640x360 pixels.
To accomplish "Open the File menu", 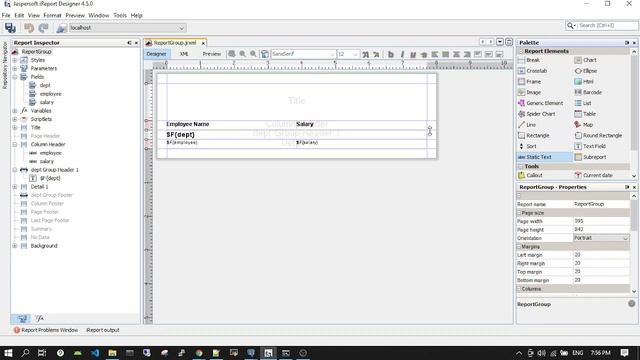I will point(6,16).
